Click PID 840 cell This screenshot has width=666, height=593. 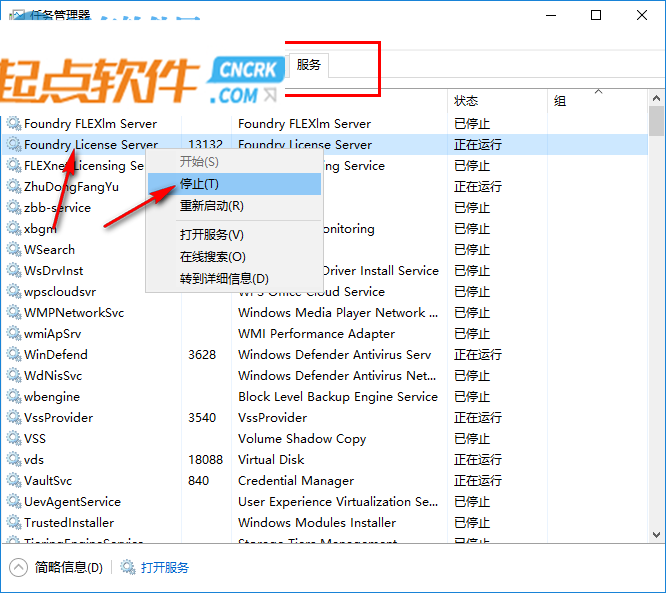point(198,481)
